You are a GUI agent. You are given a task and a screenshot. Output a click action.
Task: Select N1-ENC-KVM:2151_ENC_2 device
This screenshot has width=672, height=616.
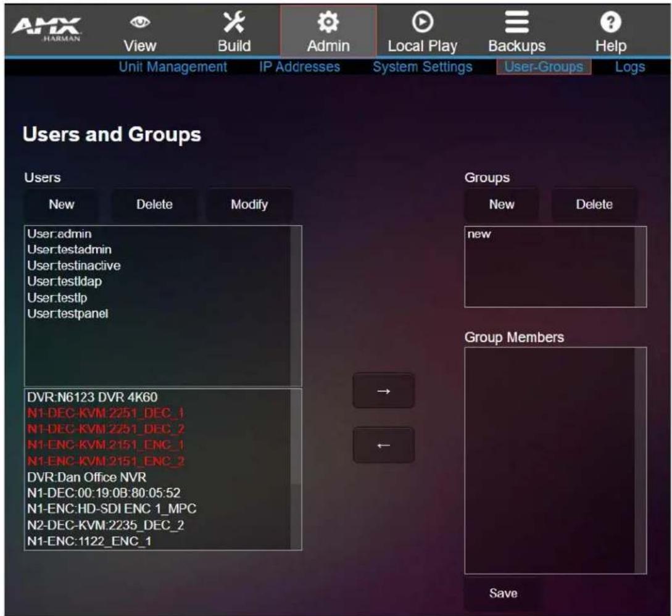tap(158, 461)
